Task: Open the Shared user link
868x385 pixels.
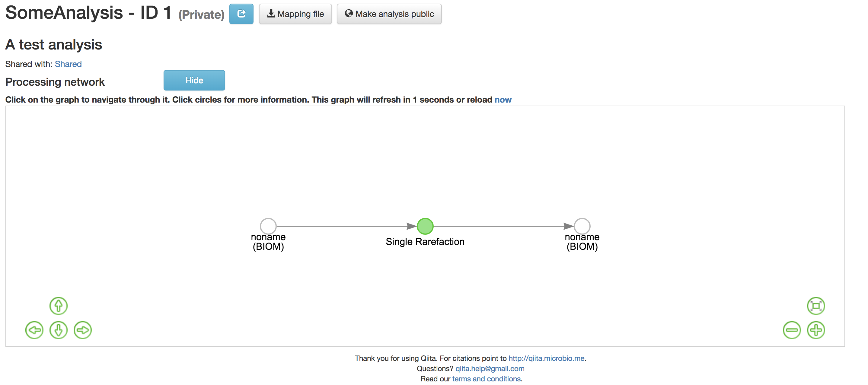Action: pos(68,64)
